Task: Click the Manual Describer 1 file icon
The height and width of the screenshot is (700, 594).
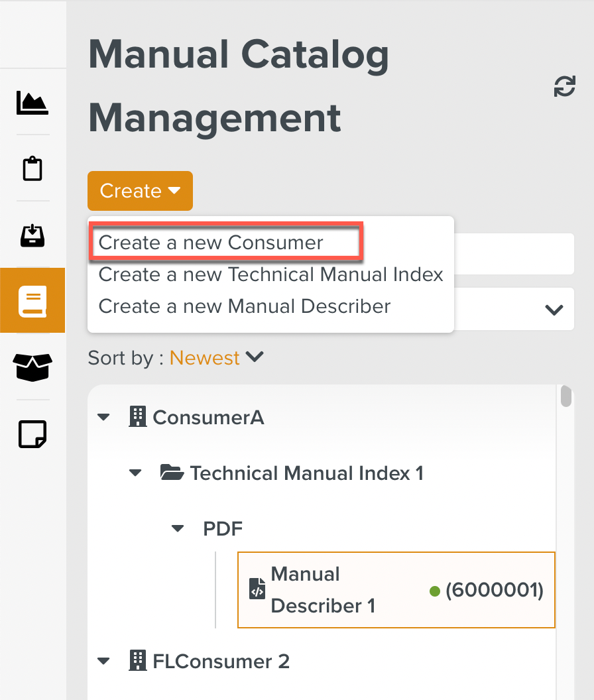Action: click(257, 589)
